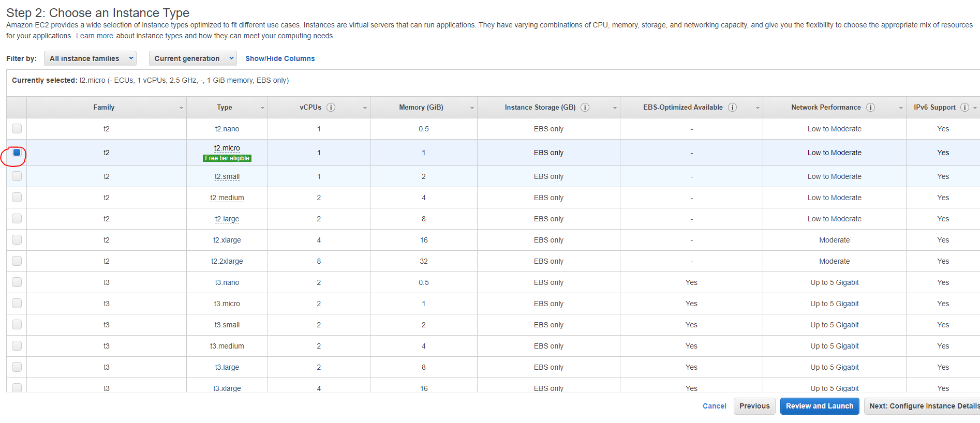The height and width of the screenshot is (423, 980).
Task: Click the Instance Storage info icon
Action: tap(585, 107)
